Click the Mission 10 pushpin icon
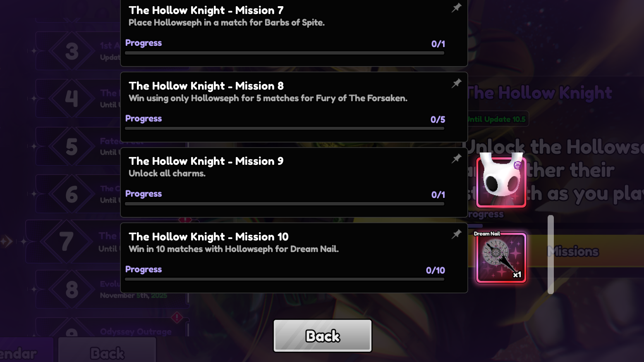The height and width of the screenshot is (362, 644). pos(456,234)
